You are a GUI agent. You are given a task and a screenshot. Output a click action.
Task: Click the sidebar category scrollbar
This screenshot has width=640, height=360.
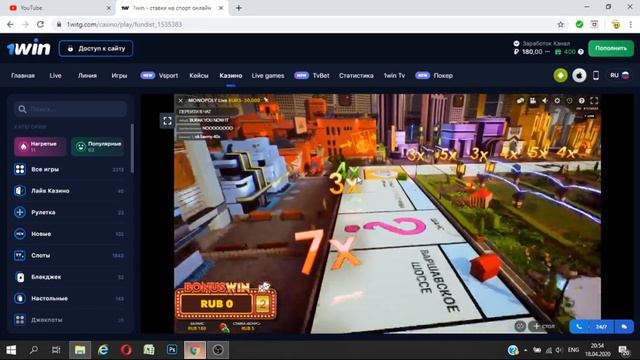coord(132,148)
